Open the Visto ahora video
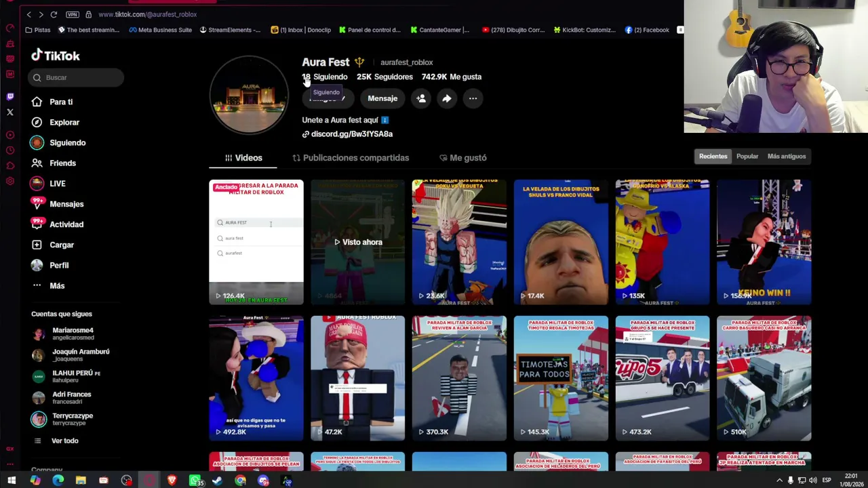868x488 pixels. [x=358, y=242]
